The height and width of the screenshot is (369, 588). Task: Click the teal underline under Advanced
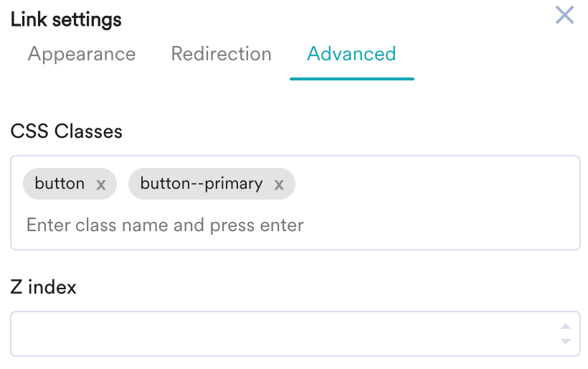click(x=351, y=78)
